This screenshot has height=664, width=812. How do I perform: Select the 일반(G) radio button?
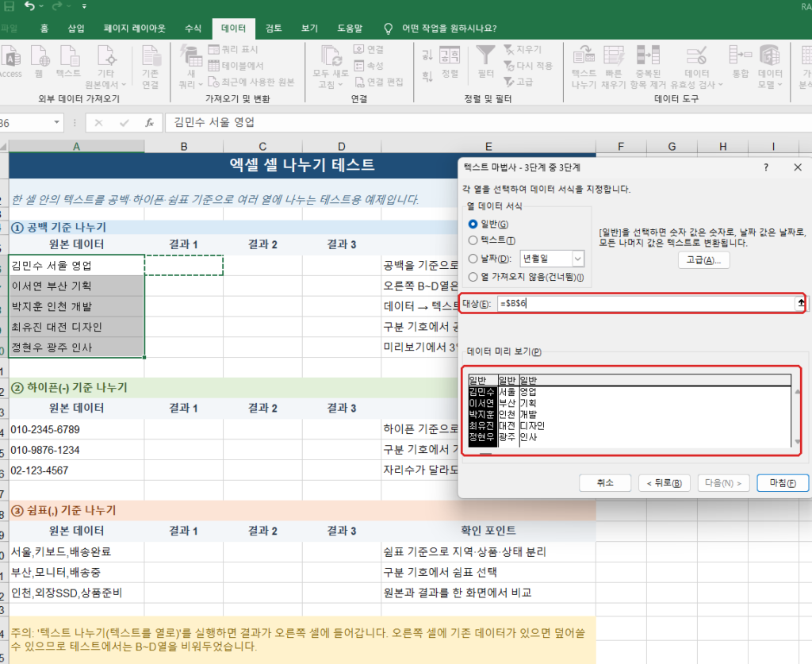click(473, 225)
